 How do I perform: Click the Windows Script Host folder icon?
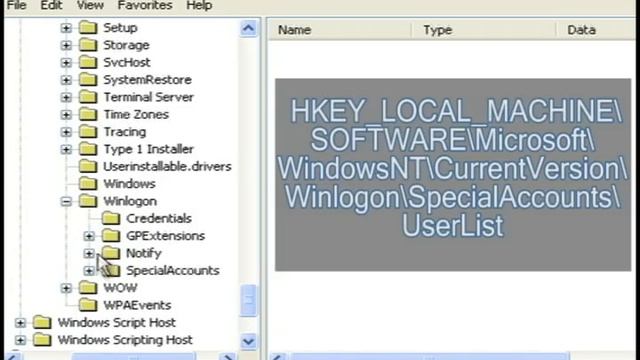[42, 322]
